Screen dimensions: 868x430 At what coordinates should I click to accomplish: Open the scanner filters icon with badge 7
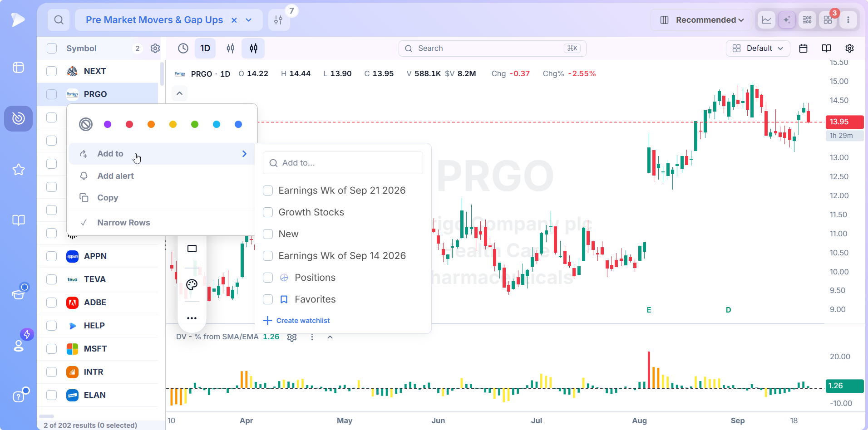click(x=279, y=20)
